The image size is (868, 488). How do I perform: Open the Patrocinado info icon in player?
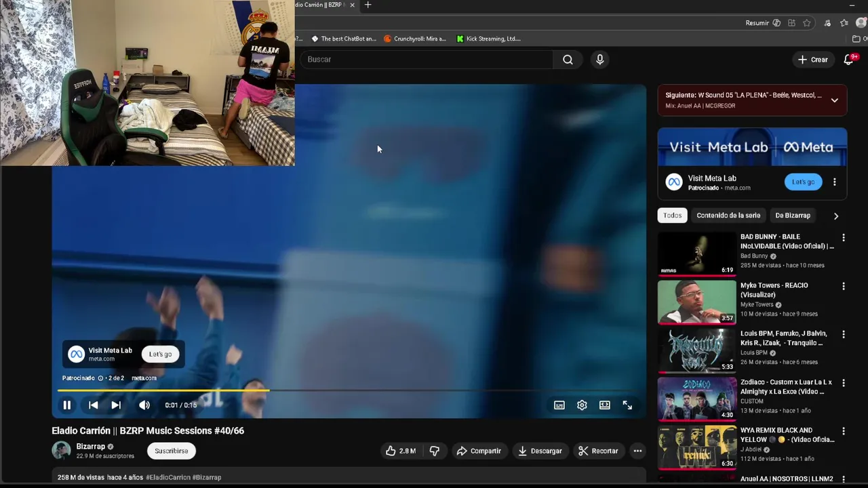point(100,378)
